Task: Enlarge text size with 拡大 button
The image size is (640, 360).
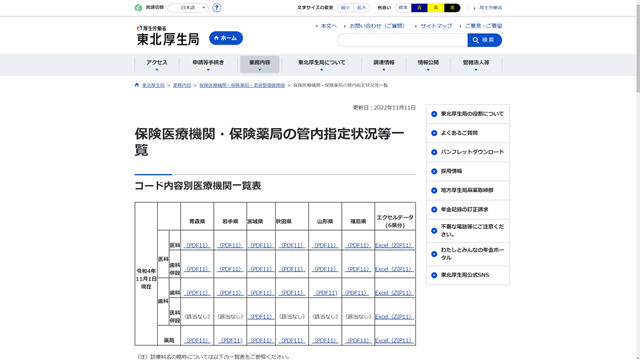Action: coord(362,8)
